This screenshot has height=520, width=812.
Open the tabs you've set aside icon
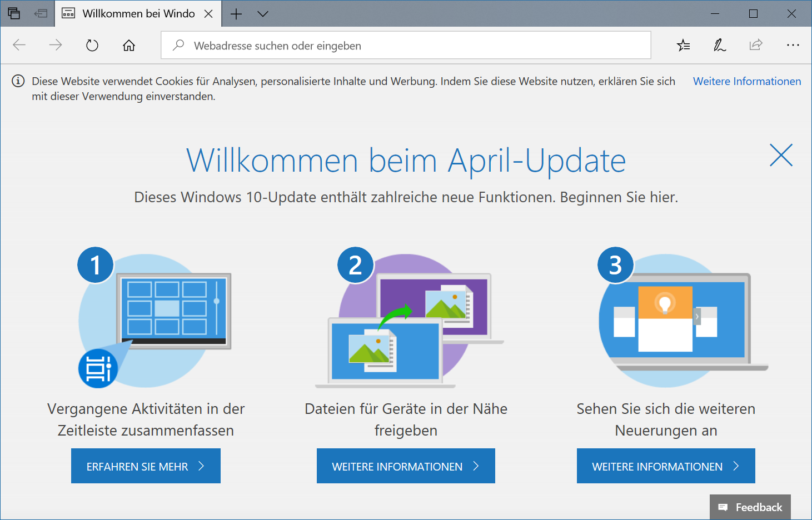coord(14,13)
